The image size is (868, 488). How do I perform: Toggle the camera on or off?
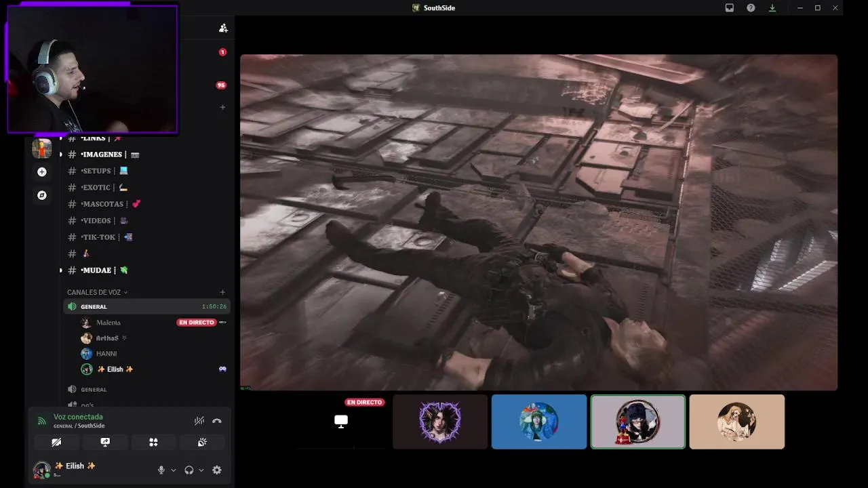click(56, 442)
